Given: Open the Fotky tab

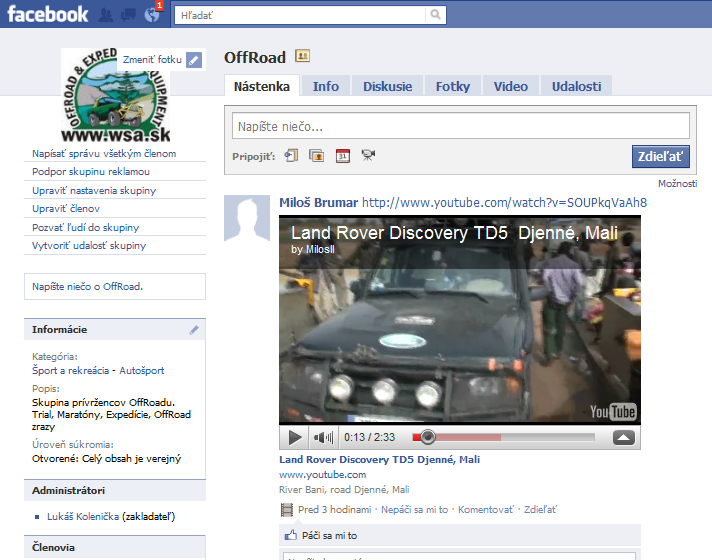Looking at the screenshot, I should tap(453, 86).
